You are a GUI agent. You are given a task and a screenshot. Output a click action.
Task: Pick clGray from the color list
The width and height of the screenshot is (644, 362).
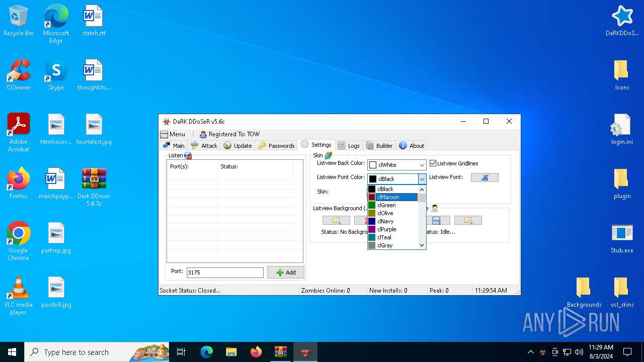pos(393,245)
